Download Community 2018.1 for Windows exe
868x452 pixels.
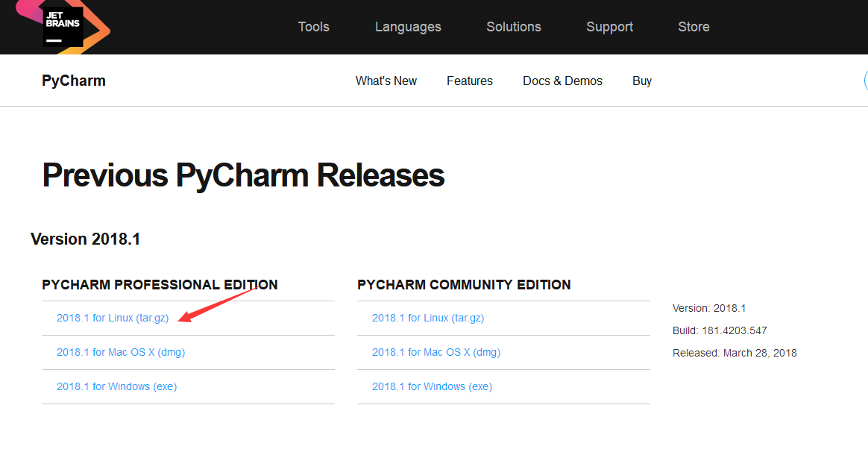pos(432,386)
